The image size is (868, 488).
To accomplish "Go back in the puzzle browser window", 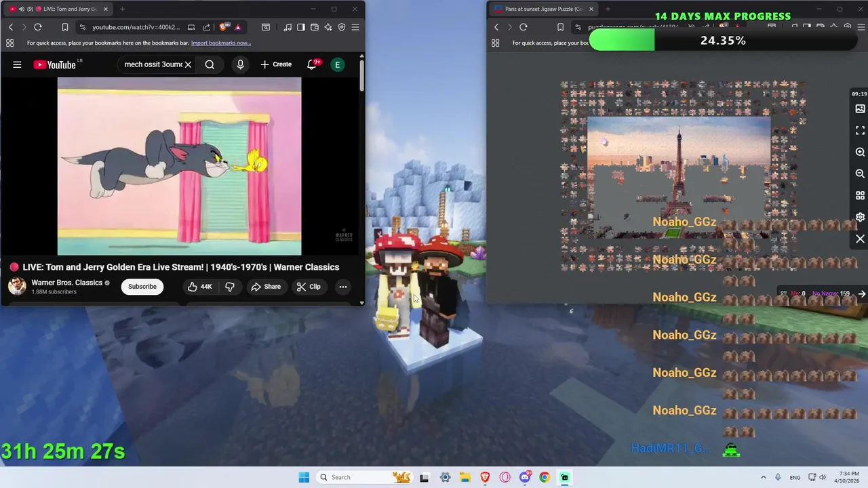I will [496, 27].
